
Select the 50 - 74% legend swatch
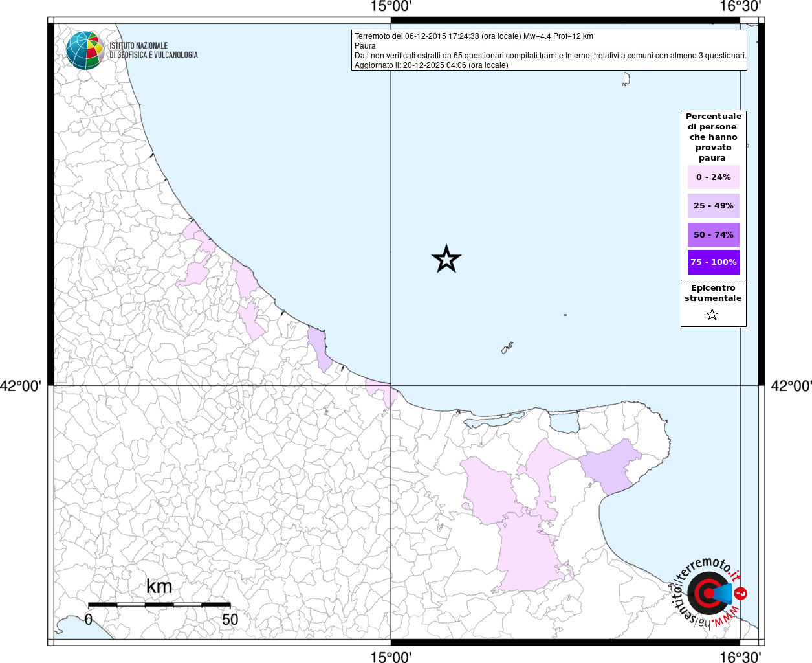(713, 234)
